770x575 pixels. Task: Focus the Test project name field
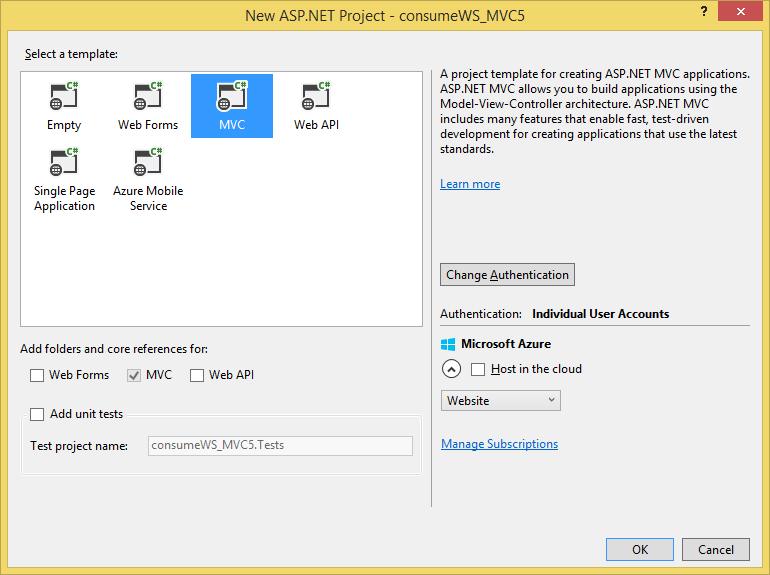[x=280, y=446]
